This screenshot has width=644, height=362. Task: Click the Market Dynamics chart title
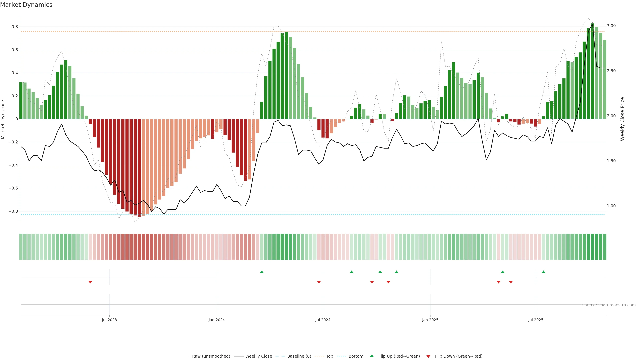[26, 5]
